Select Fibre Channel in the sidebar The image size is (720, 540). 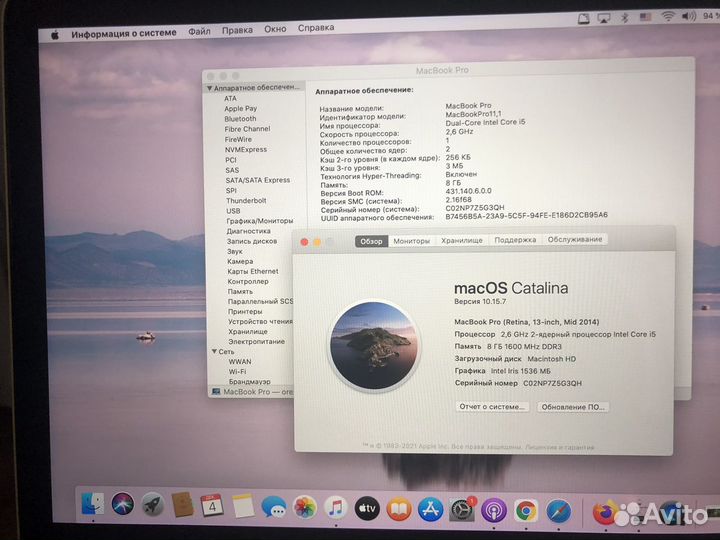click(x=248, y=129)
